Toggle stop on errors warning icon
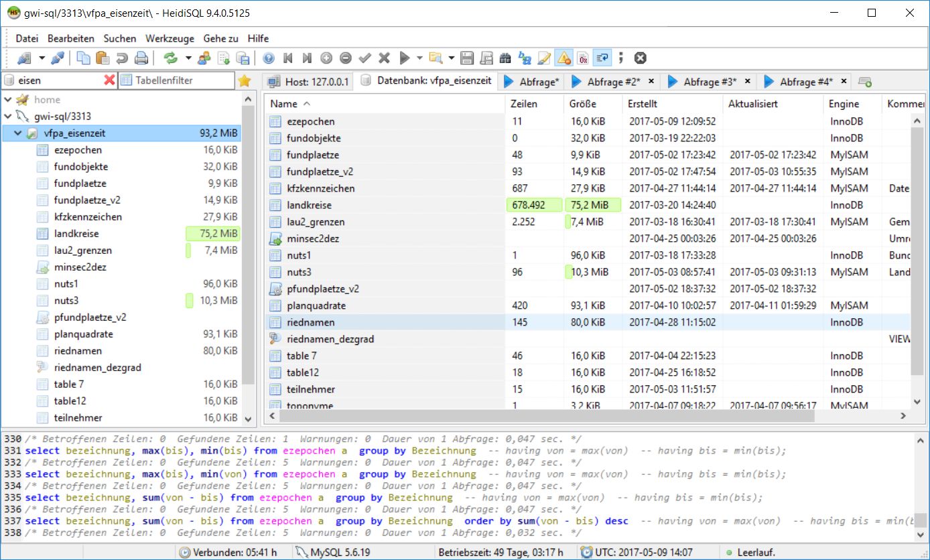 pyautogui.click(x=564, y=58)
